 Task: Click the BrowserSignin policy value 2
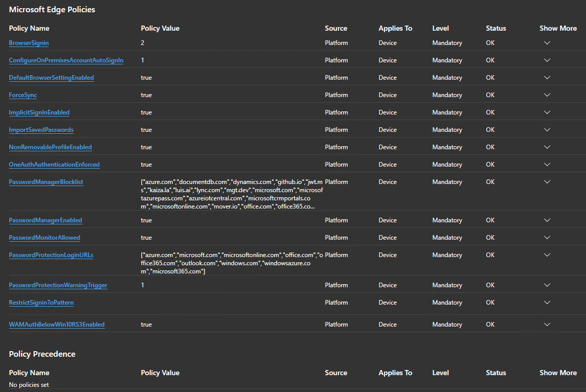pos(142,43)
